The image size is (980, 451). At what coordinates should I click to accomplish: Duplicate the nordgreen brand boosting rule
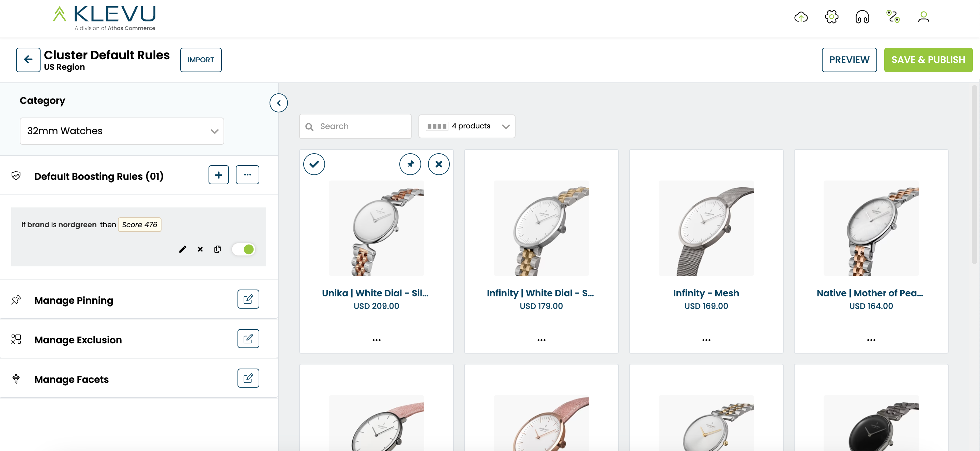(x=218, y=249)
